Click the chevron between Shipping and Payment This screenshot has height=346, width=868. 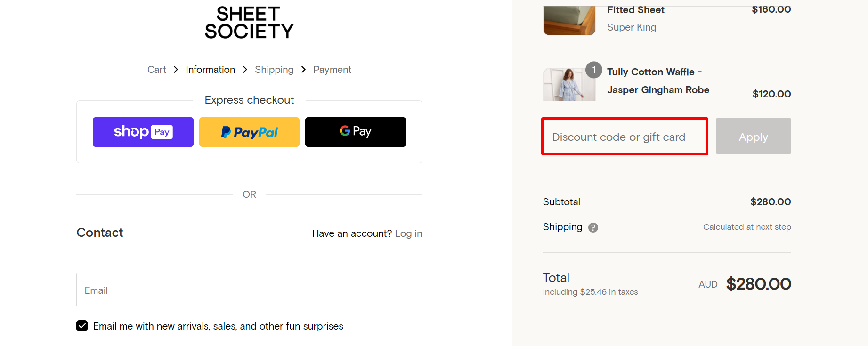click(303, 69)
